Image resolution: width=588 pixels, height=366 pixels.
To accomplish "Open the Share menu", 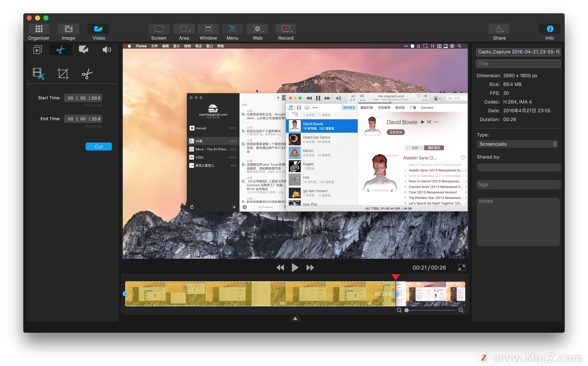I will (x=499, y=32).
